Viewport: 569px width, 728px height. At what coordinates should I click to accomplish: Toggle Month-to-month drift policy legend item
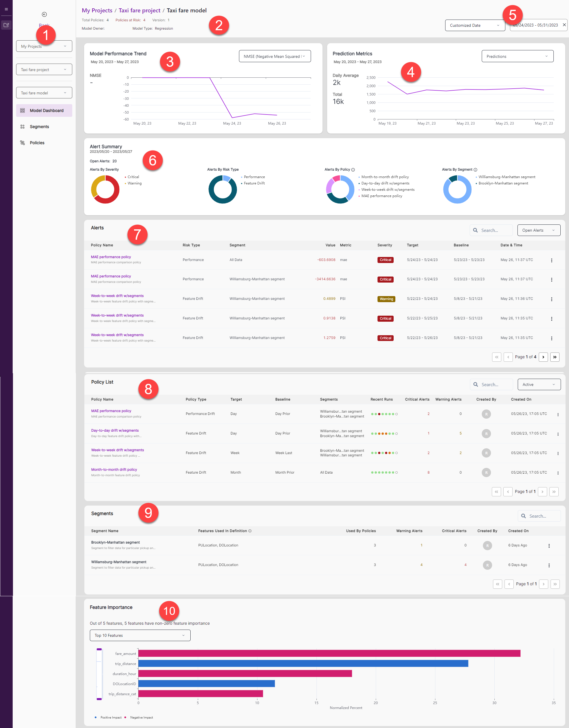(384, 177)
